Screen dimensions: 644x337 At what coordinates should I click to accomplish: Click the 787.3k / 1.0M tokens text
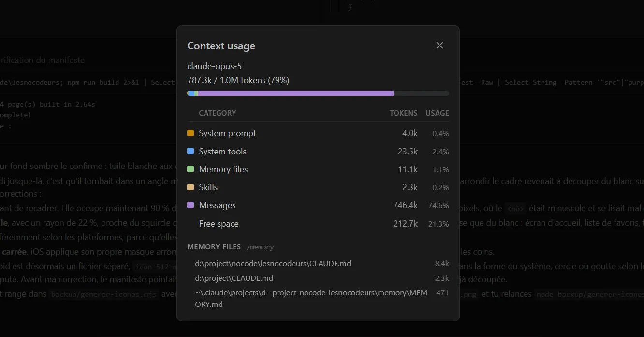[x=238, y=80]
